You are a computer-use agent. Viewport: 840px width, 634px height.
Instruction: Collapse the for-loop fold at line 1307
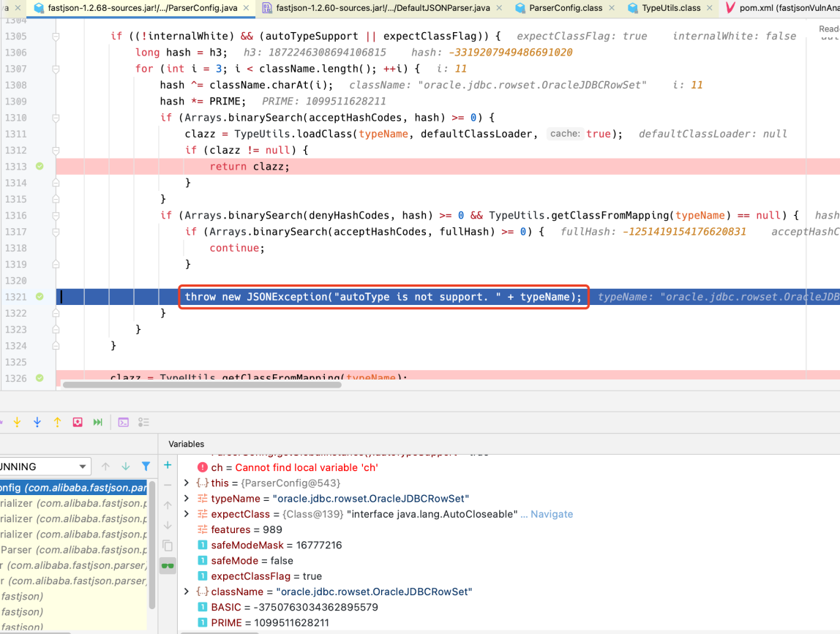(x=56, y=69)
